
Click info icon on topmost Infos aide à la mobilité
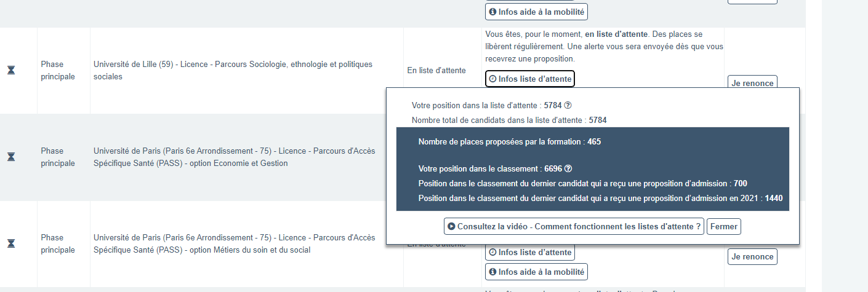click(492, 12)
